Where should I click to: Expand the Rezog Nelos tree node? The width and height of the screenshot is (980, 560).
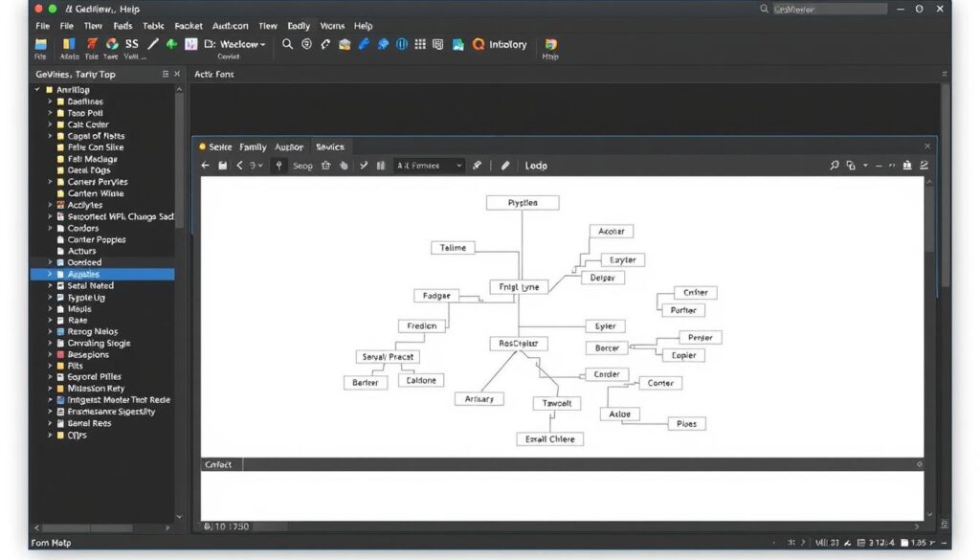click(x=51, y=331)
